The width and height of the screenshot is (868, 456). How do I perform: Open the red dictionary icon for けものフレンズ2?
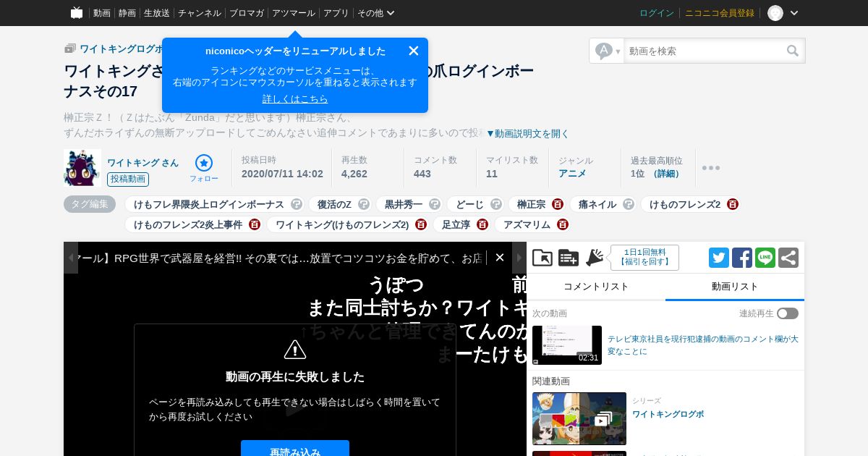point(733,205)
